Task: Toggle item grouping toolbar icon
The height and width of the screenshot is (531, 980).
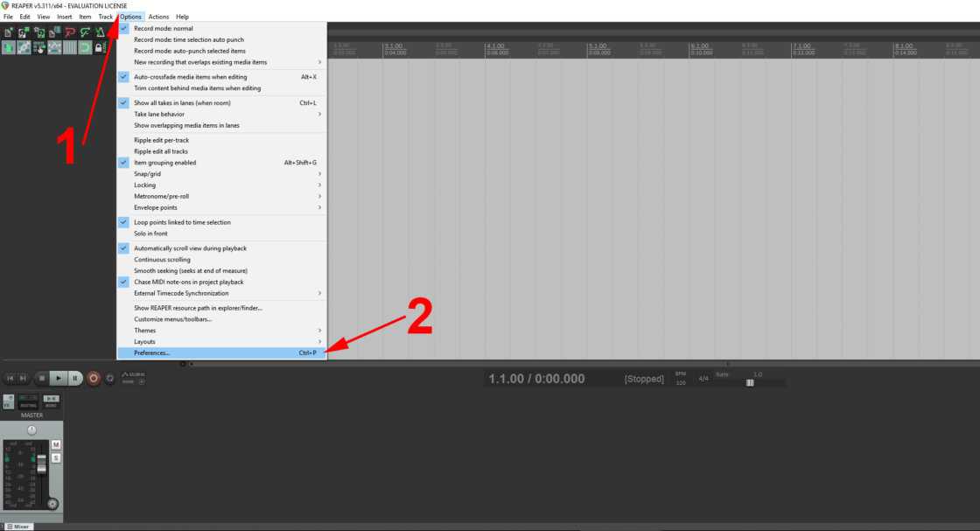Action: (24, 47)
